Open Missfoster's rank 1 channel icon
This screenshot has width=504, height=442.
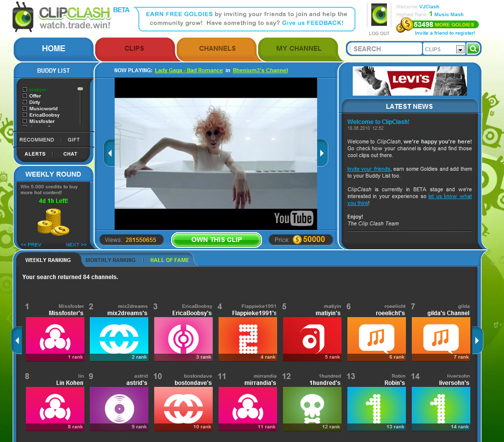point(55,339)
